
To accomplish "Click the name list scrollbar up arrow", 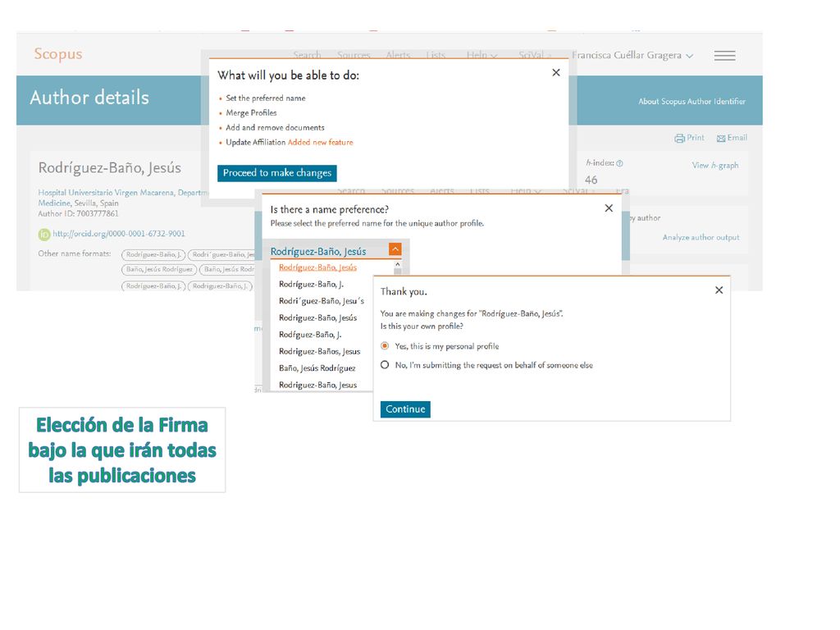I will (x=398, y=265).
